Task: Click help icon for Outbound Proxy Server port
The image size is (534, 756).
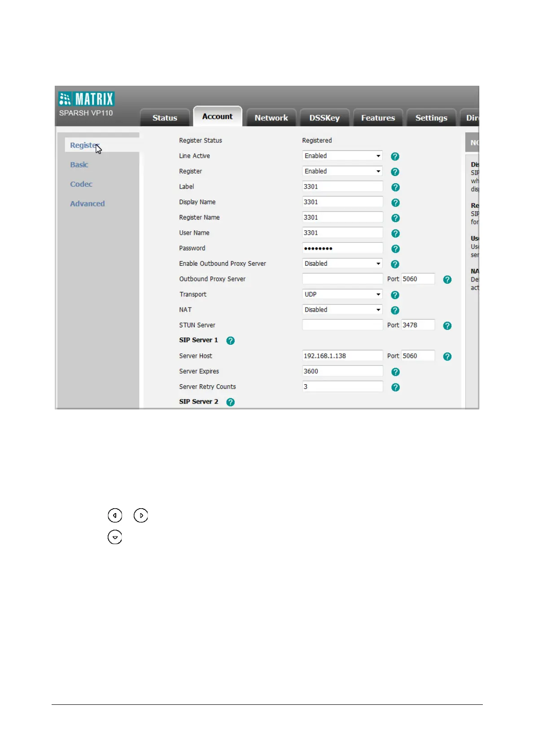Action: coord(447,280)
